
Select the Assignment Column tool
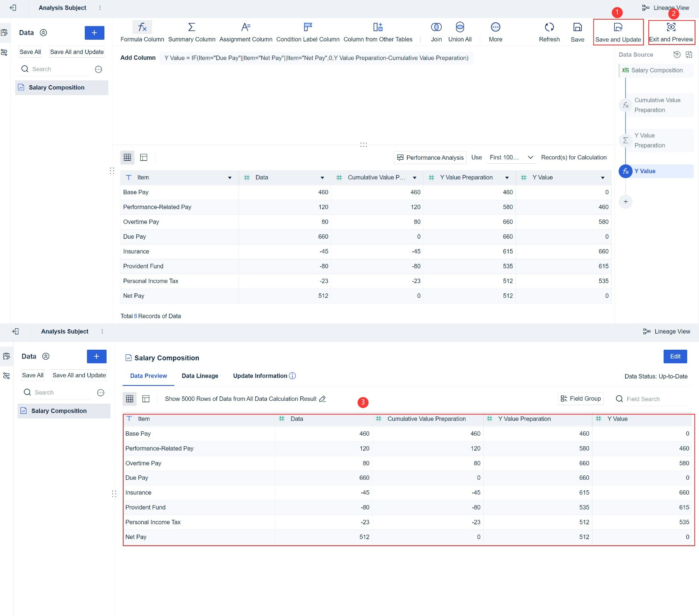pyautogui.click(x=246, y=31)
